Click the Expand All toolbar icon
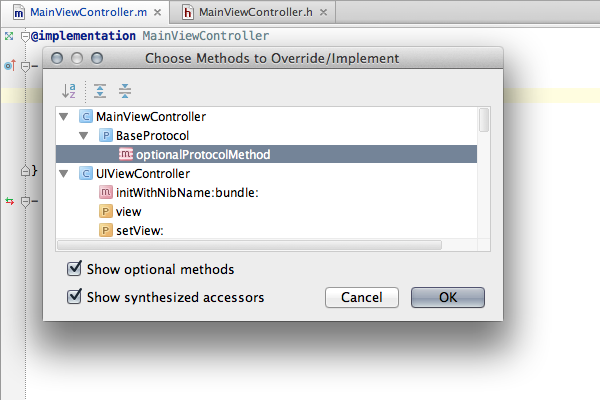 pyautogui.click(x=100, y=91)
